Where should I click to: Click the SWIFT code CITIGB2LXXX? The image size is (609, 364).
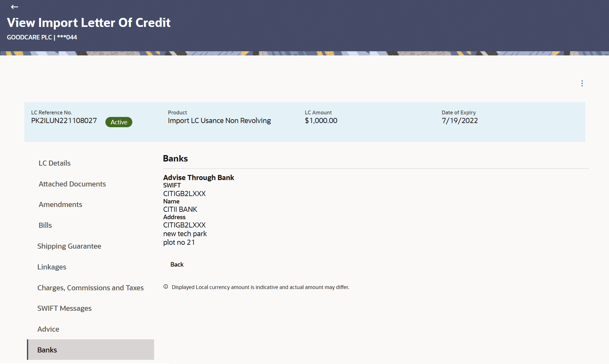pyautogui.click(x=184, y=194)
